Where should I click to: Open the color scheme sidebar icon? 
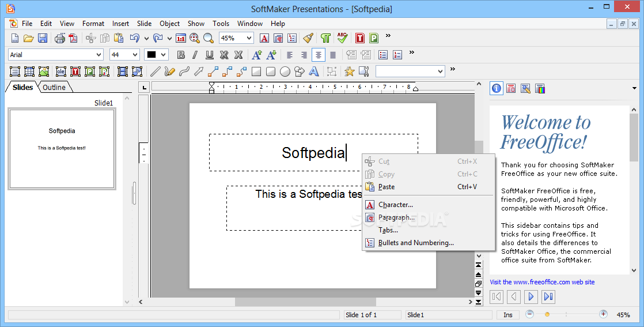click(x=540, y=88)
